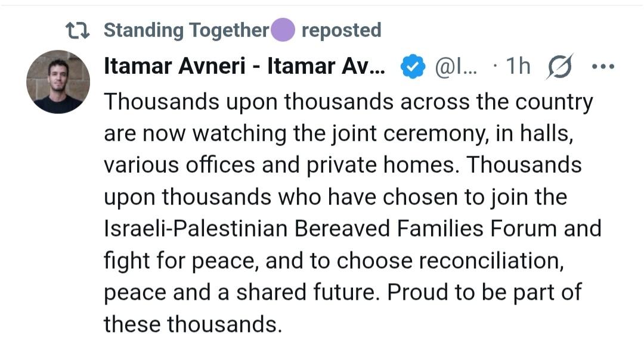The height and width of the screenshot is (354, 644).
Task: Click the repost arrows icon
Action: coord(78,30)
